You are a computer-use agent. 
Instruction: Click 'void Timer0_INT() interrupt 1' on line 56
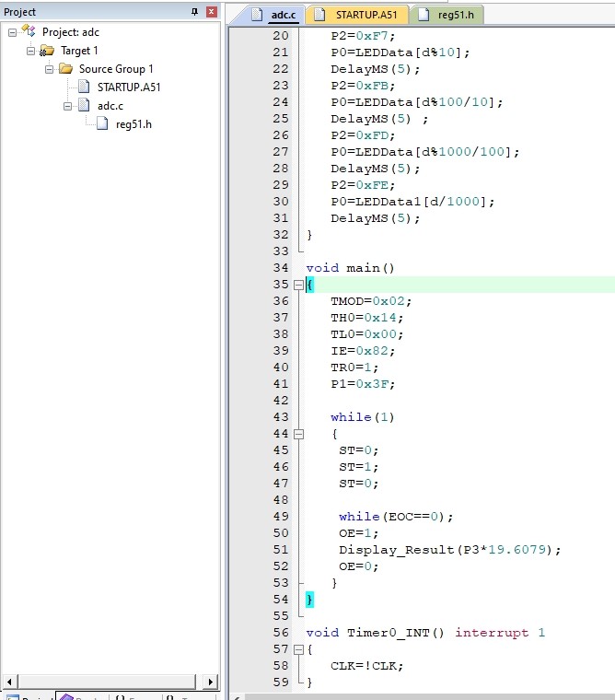tap(425, 633)
